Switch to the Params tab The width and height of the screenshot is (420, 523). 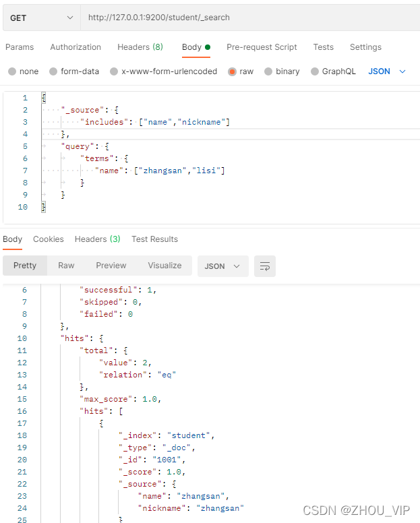point(20,47)
